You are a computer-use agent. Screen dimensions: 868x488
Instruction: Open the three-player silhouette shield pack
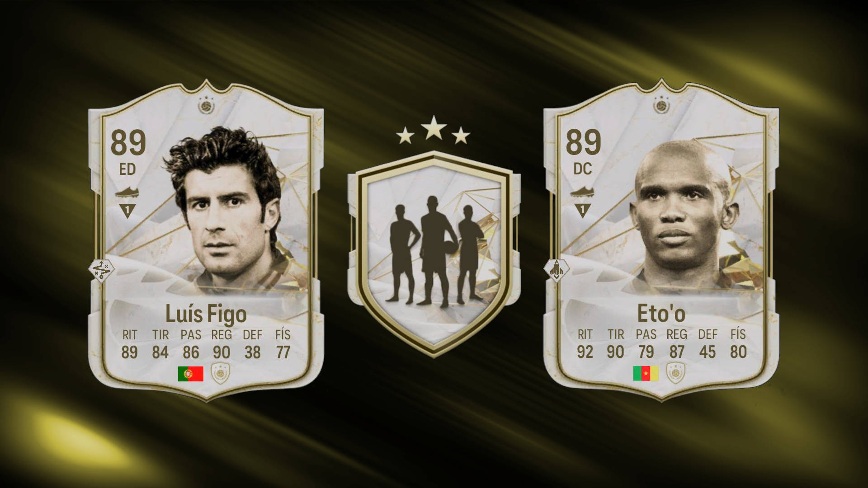pos(434,254)
